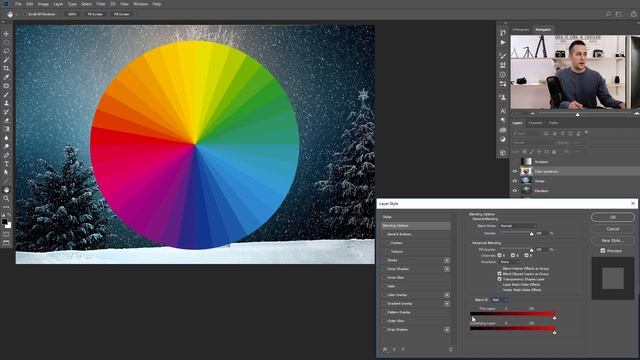This screenshot has height=360, width=640.
Task: Switch to the Channels tab
Action: click(535, 123)
